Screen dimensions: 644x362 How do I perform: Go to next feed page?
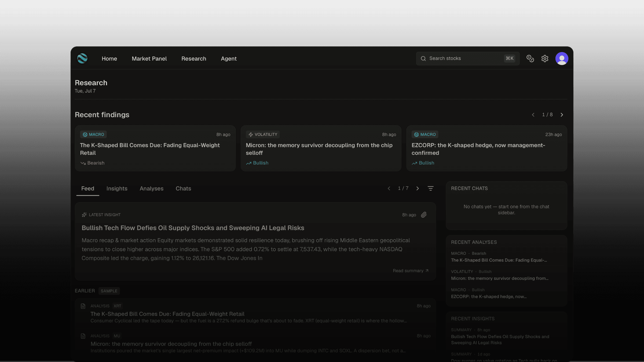[x=418, y=189]
